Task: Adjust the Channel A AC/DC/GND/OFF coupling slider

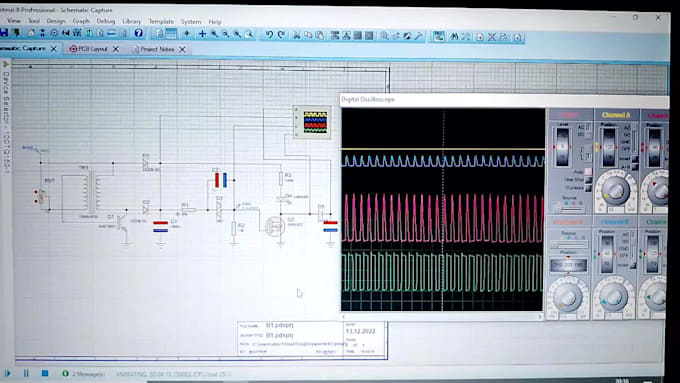Action: click(x=634, y=140)
